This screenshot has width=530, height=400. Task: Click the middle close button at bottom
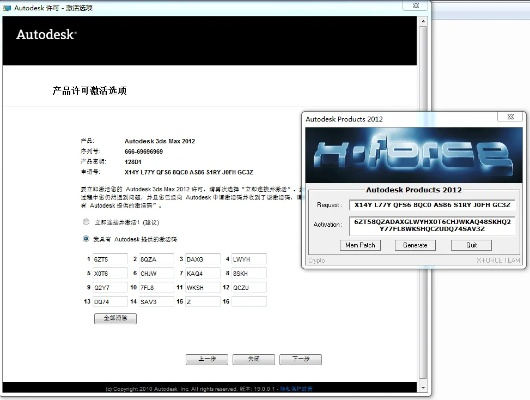point(254,359)
